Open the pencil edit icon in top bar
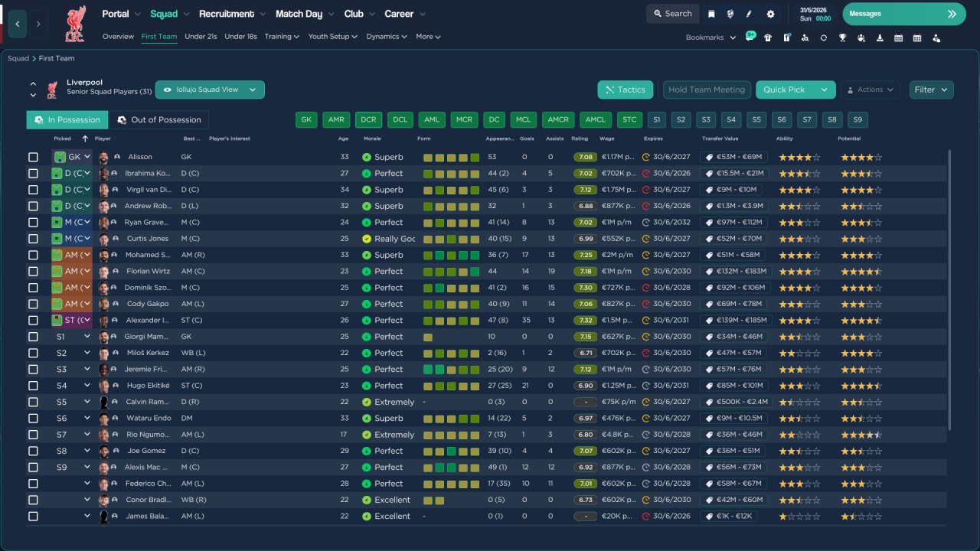 [x=749, y=14]
